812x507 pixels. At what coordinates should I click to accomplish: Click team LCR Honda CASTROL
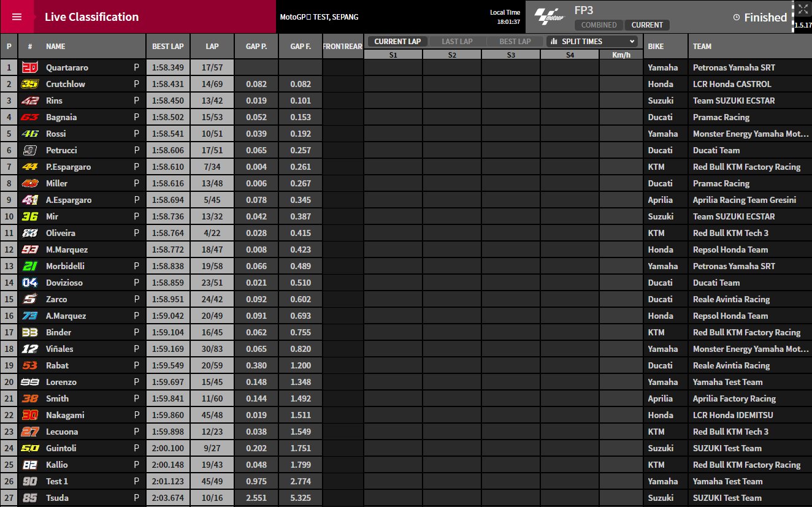pyautogui.click(x=732, y=84)
